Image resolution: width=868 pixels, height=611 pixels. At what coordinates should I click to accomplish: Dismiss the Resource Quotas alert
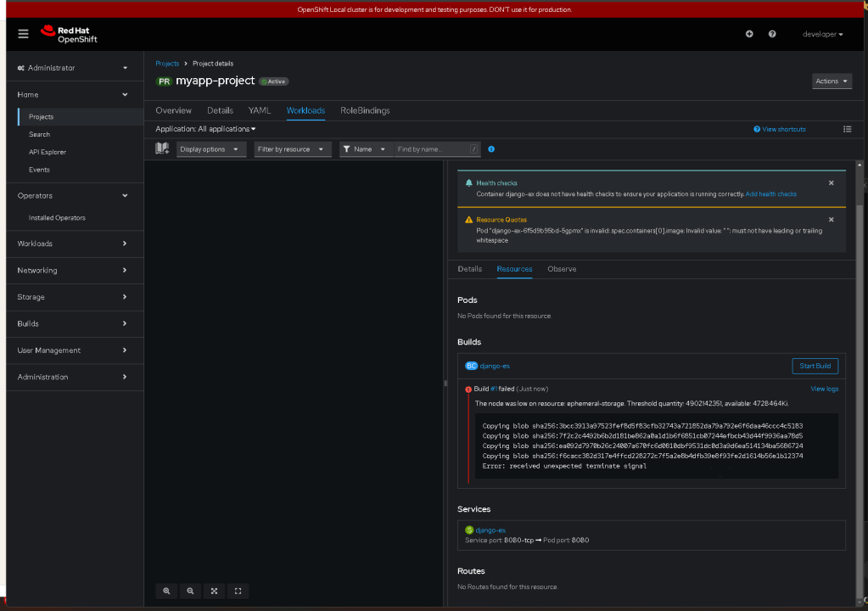[x=831, y=220]
